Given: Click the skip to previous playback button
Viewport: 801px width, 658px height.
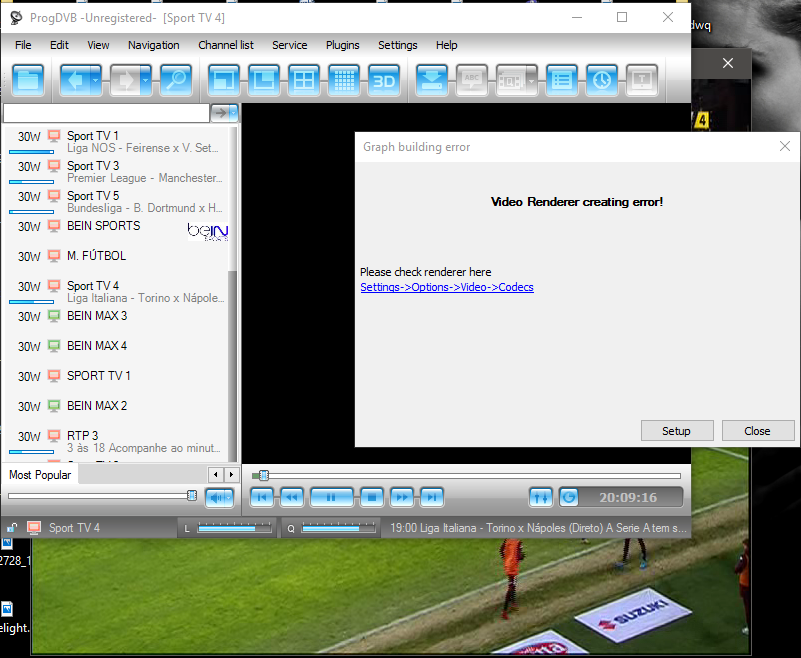Looking at the screenshot, I should [x=262, y=497].
